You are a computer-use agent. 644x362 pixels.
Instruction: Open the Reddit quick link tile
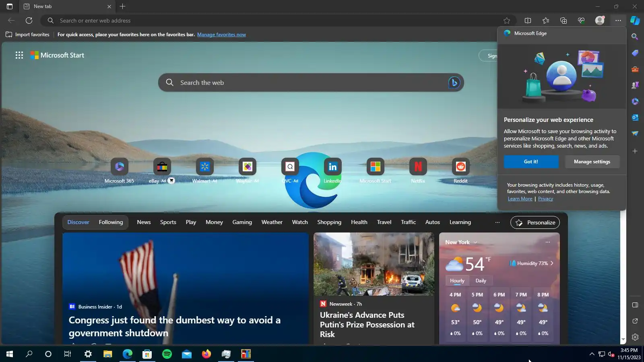click(461, 167)
